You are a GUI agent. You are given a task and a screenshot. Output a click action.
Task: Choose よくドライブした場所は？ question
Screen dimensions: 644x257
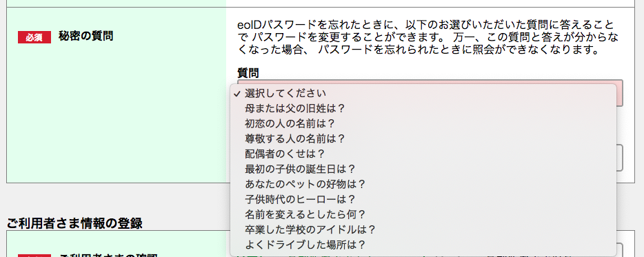coord(423,245)
